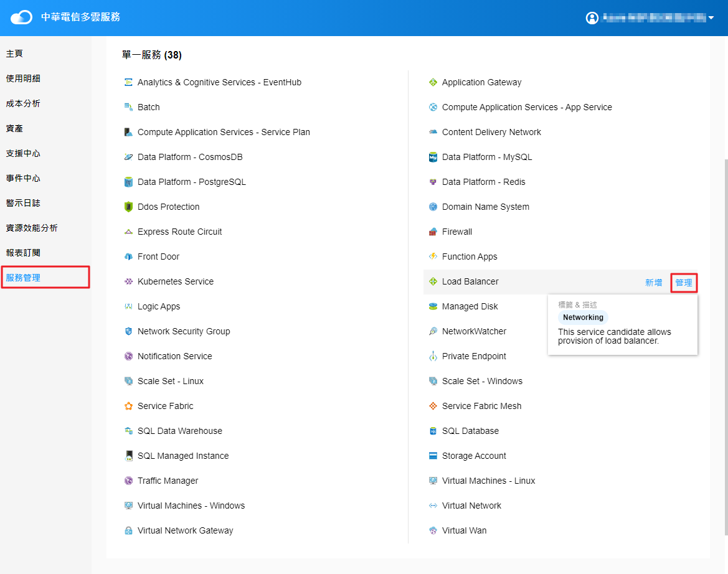Open the Virtual Network service
Screen dimensions: 728x574
(471, 506)
